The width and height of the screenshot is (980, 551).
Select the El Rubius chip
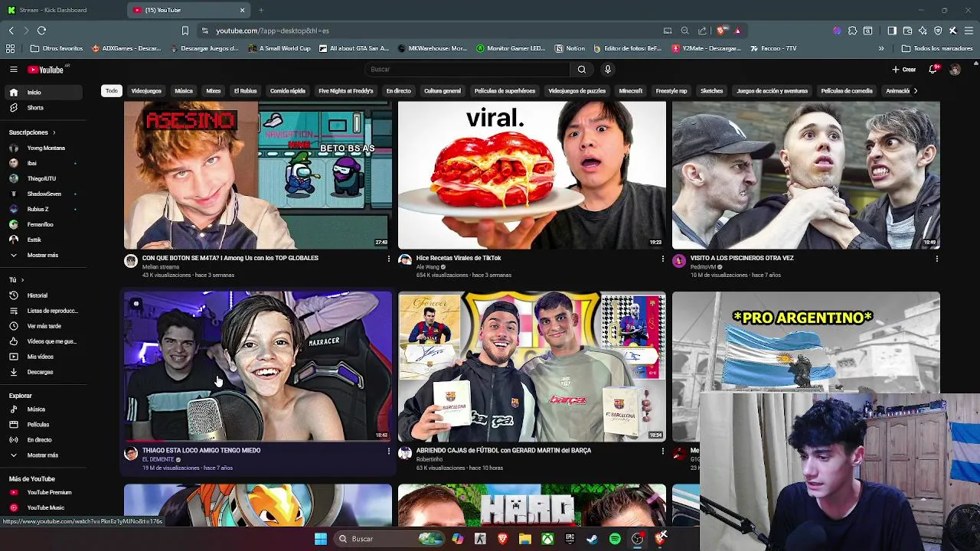tap(245, 91)
